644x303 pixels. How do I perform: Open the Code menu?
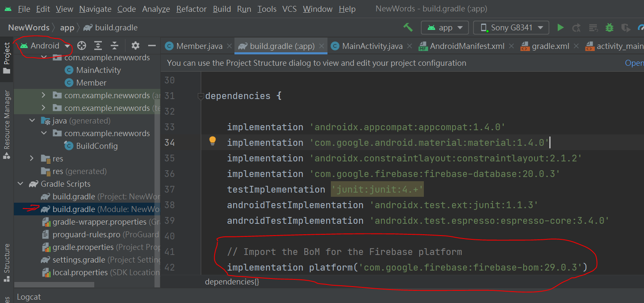coord(127,9)
